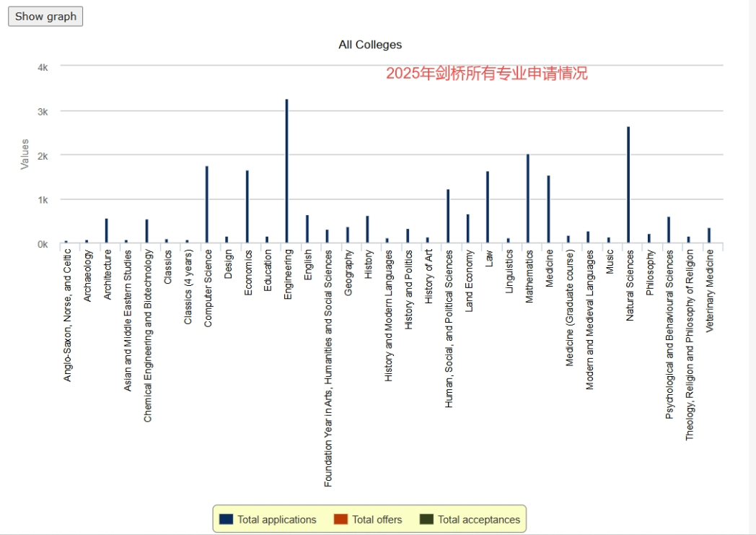Click the Economics applications bar
This screenshot has height=535, width=756.
tap(247, 206)
